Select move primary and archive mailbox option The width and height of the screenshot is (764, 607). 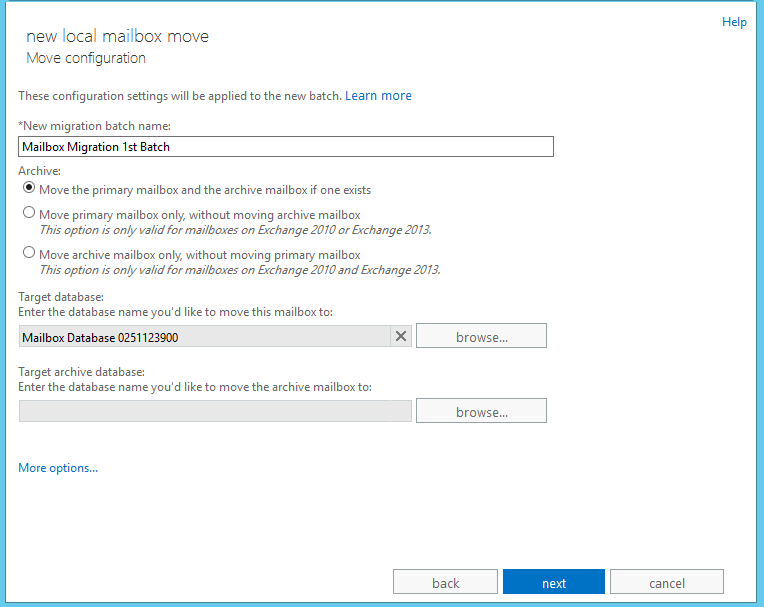point(29,188)
